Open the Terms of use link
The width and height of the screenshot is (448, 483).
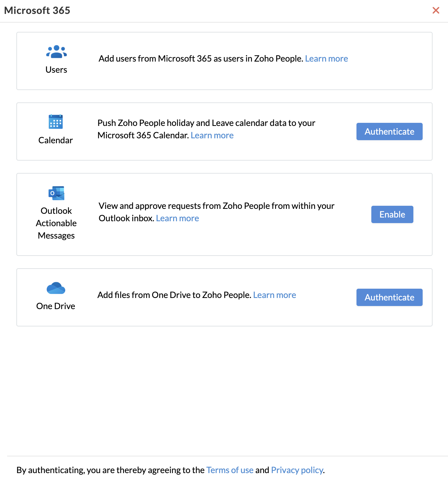click(x=230, y=470)
